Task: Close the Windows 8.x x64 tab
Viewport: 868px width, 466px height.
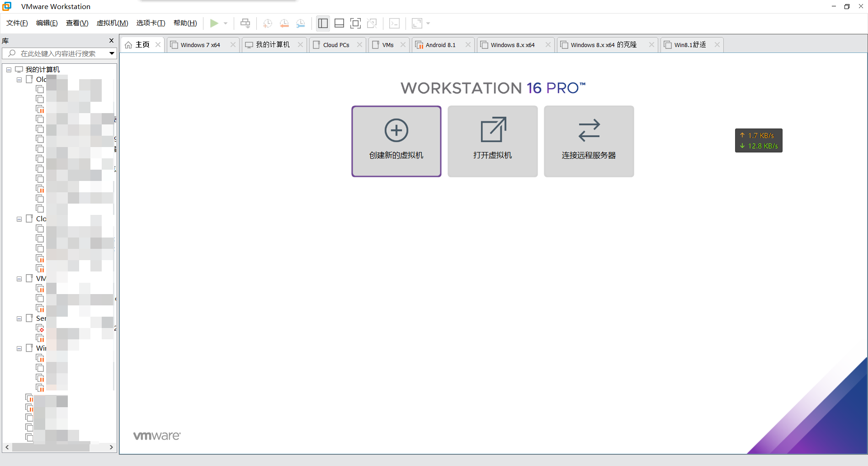Action: (x=548, y=45)
